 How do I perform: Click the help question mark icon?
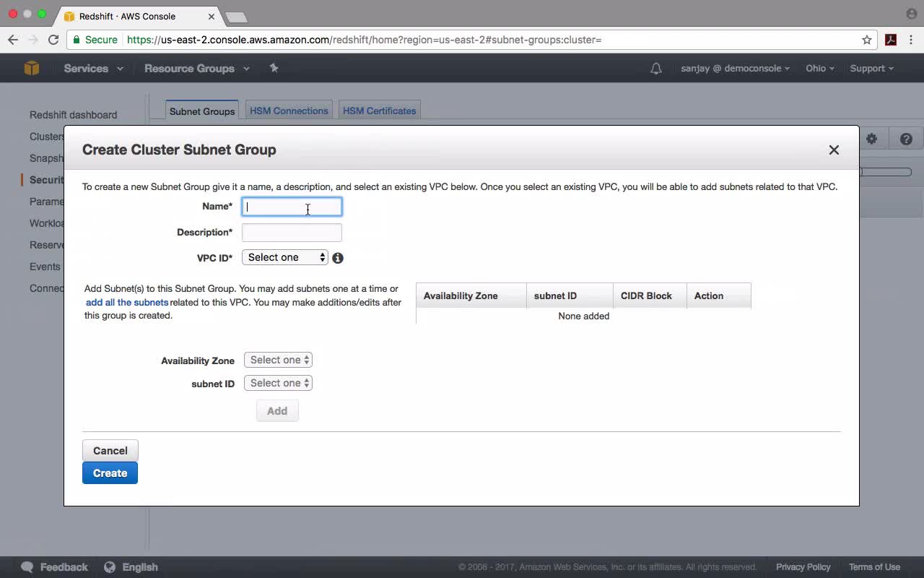906,139
